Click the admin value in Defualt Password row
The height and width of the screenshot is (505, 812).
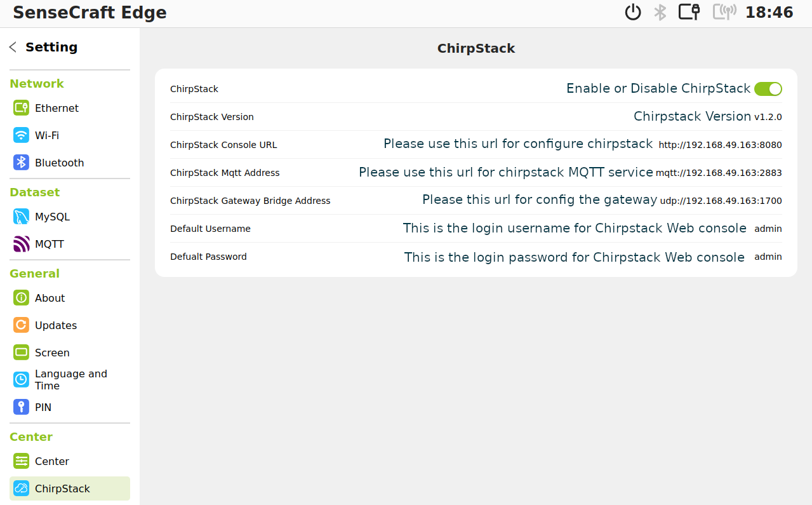[768, 257]
